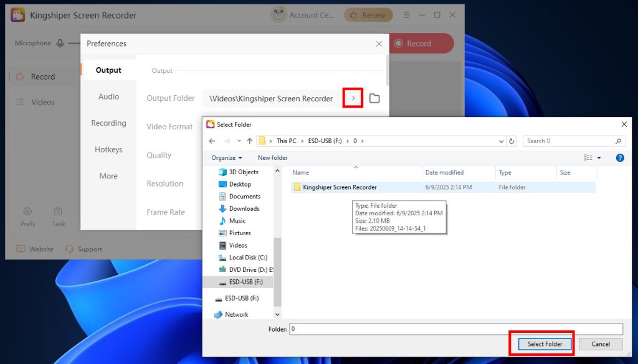
Task: Select the Kingshiper Screen Recorder folder row
Action: pyautogui.click(x=443, y=187)
